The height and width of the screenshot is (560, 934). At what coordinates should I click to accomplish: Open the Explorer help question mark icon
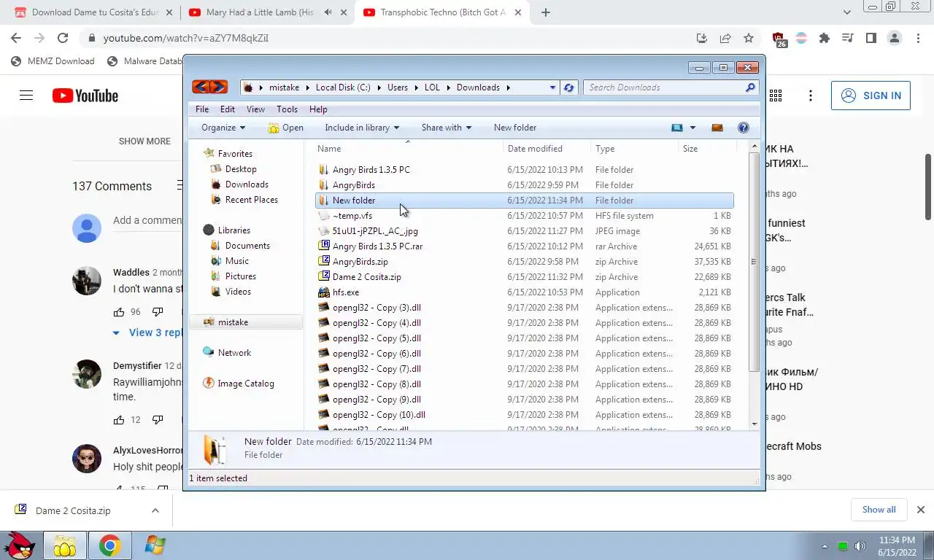pos(743,128)
